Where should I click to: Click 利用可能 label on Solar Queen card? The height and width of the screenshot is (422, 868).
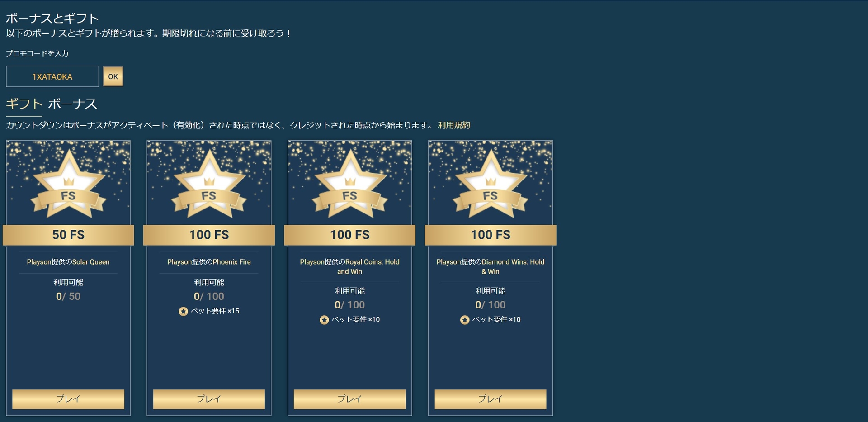(68, 282)
